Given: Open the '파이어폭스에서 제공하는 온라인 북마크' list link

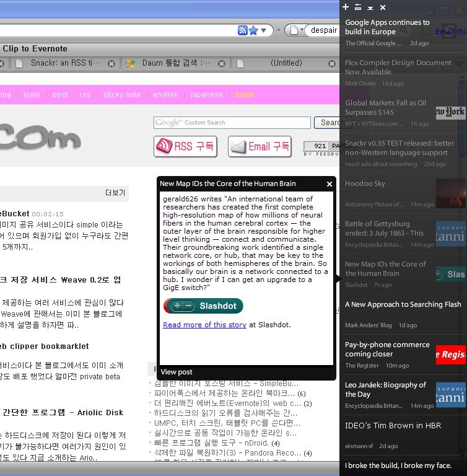Looking at the screenshot, I should click(x=224, y=394).
